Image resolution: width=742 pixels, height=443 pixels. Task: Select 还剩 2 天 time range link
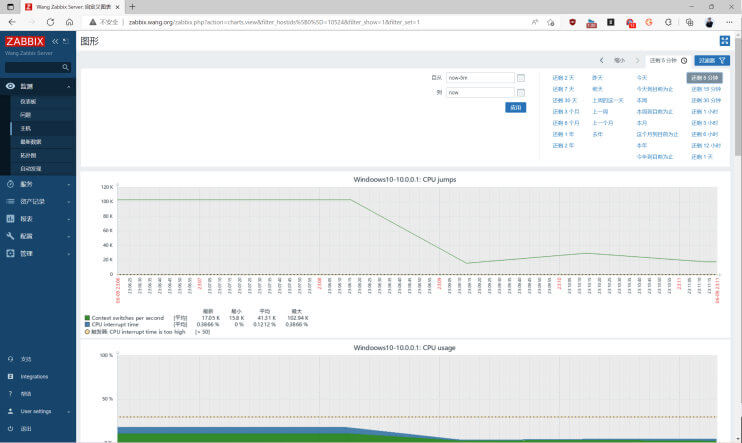[x=563, y=78]
